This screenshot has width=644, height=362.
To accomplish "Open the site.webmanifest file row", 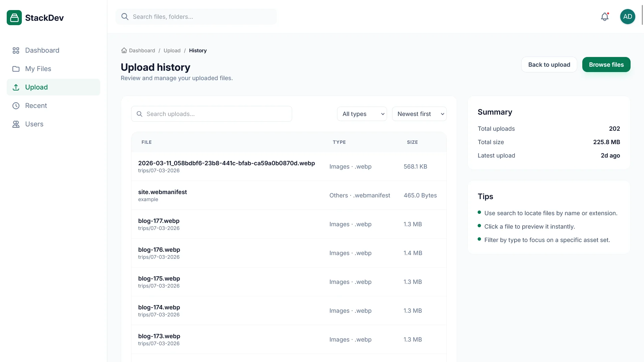I will click(x=162, y=192).
